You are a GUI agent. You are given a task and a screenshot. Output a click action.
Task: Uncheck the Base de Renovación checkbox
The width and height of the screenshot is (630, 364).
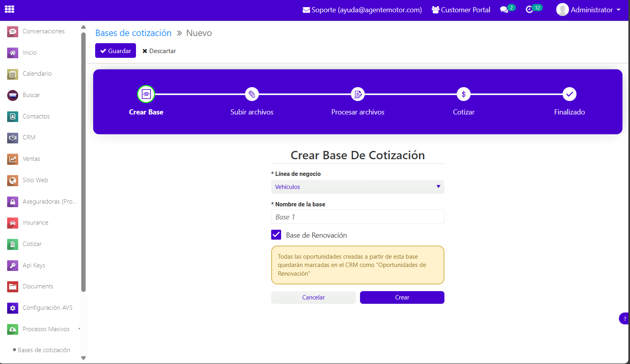[276, 235]
